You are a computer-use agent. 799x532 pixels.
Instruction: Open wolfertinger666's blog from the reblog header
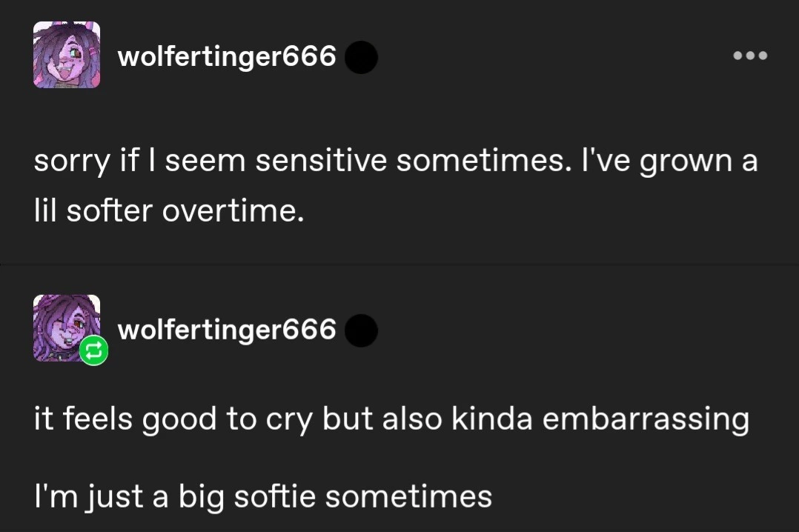pos(227,329)
